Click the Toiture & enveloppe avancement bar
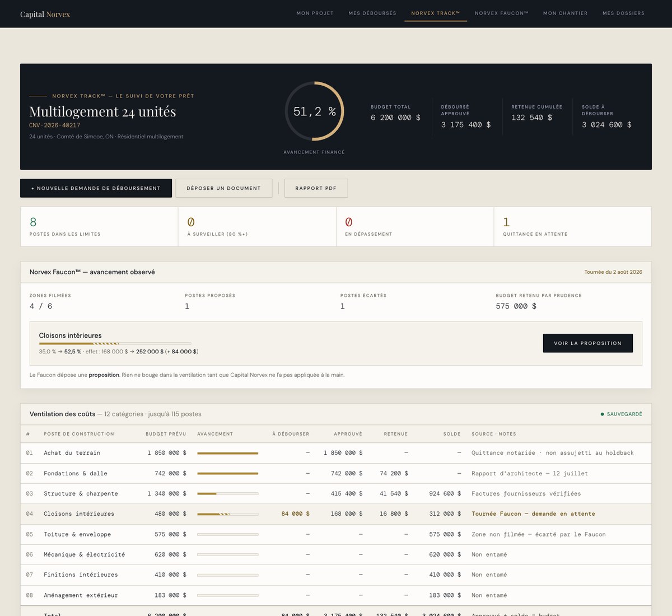This screenshot has width=672, height=616. click(x=228, y=535)
